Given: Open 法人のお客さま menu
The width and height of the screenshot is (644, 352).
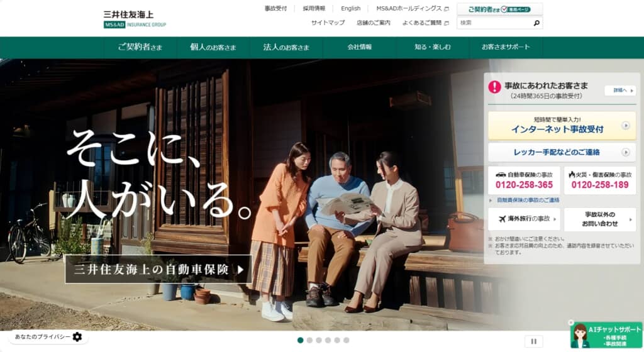Looking at the screenshot, I should tap(286, 47).
